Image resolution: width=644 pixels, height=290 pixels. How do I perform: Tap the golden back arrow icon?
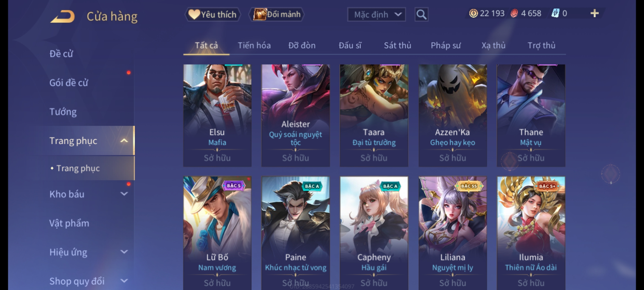pos(62,16)
